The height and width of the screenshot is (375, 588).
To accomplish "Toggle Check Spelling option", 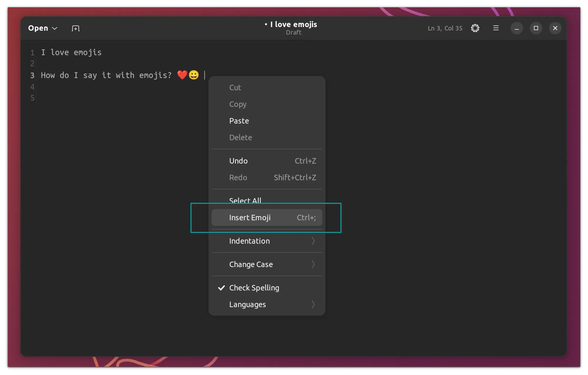I will [254, 287].
